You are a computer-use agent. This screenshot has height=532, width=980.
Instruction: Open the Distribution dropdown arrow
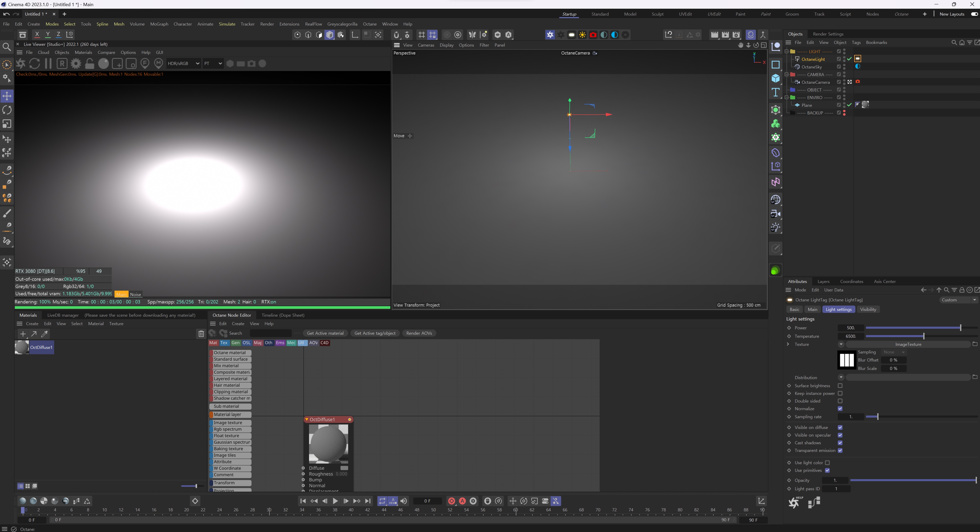pyautogui.click(x=841, y=377)
